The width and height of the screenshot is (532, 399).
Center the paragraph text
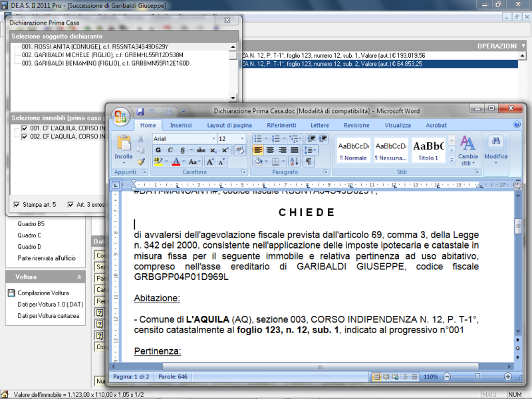(270, 150)
